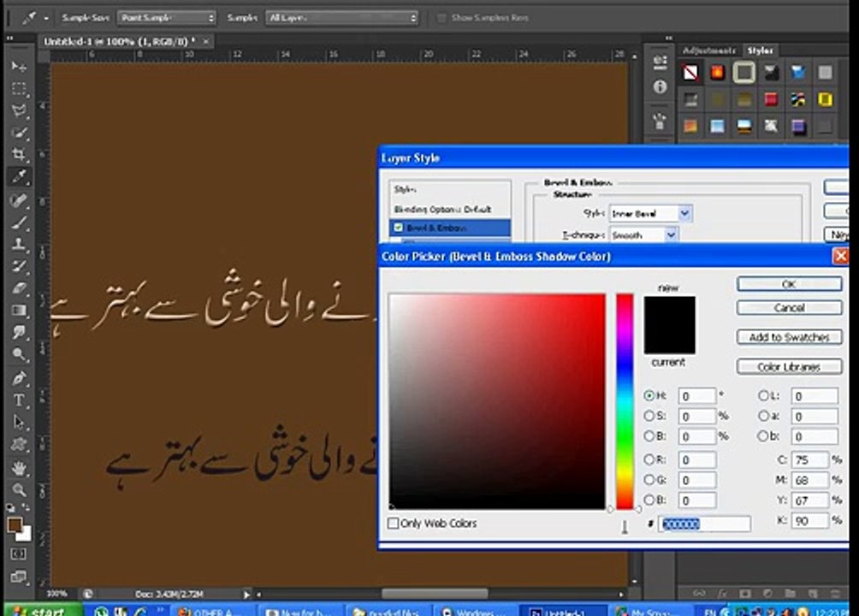Click the C cyan percentage field
The image size is (859, 616).
tap(809, 459)
